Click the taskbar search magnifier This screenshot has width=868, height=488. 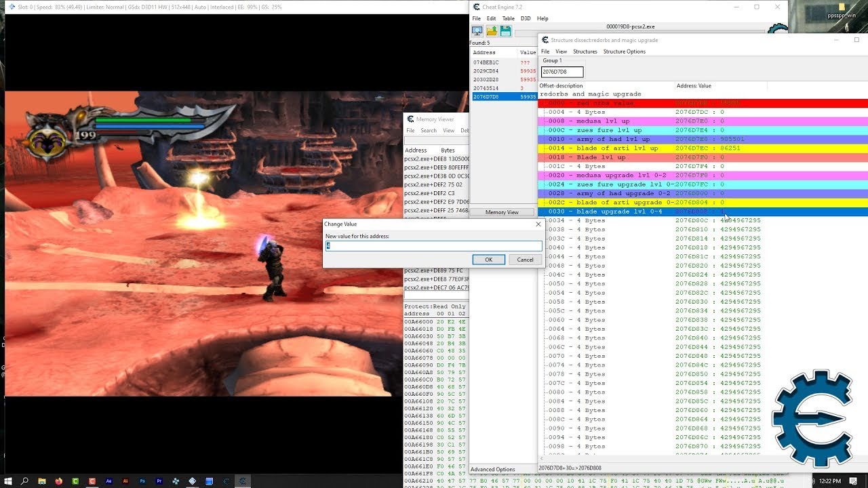coord(25,481)
